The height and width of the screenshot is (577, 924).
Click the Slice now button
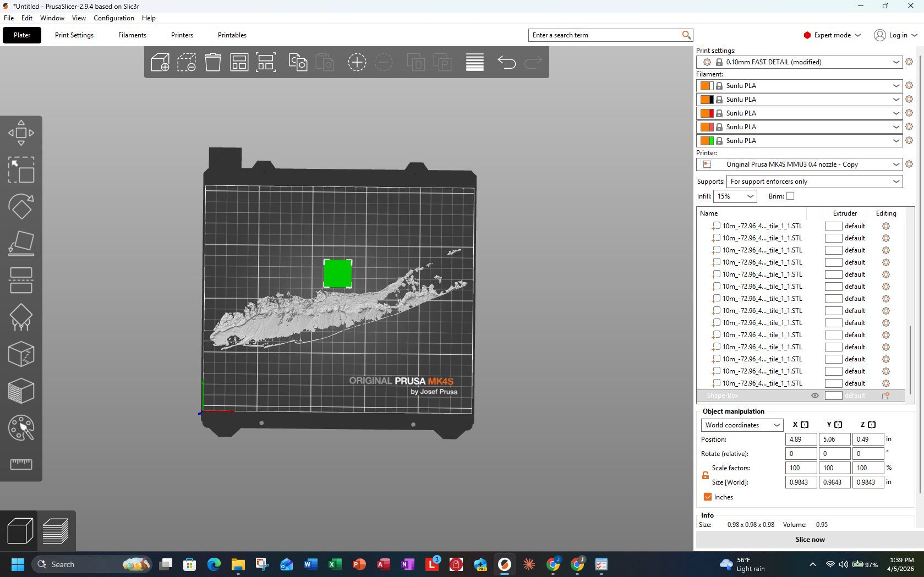point(810,540)
